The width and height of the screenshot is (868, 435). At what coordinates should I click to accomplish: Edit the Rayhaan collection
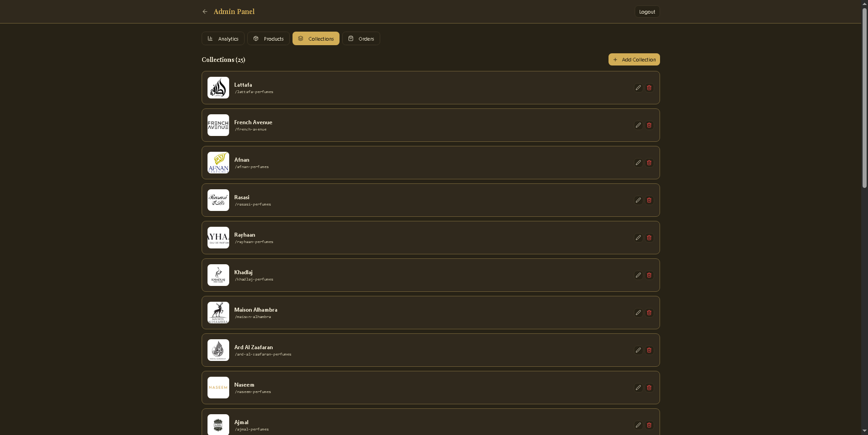(x=638, y=238)
